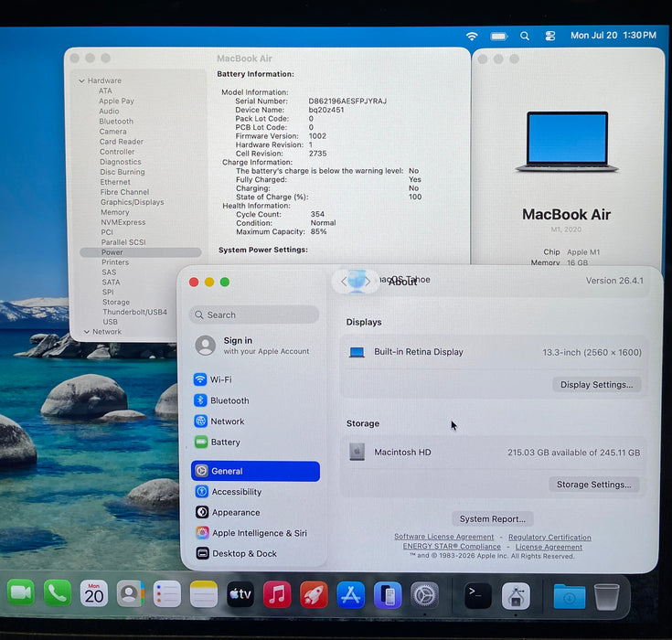This screenshot has height=640, width=672.
Task: Open the Trash in the Dock
Action: [x=606, y=597]
